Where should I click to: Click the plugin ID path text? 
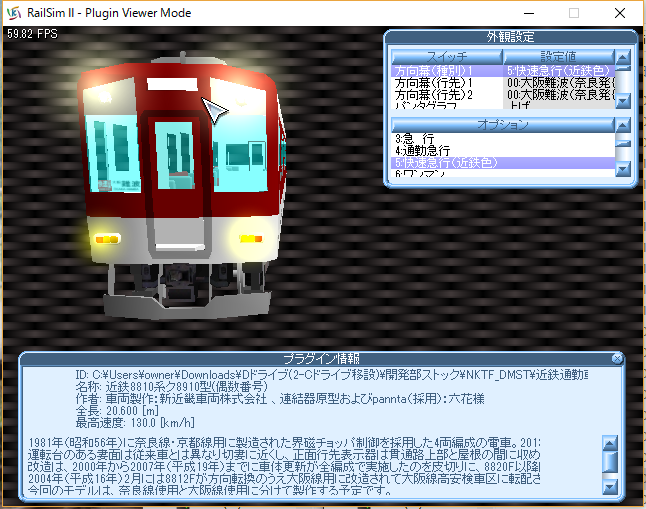331,375
